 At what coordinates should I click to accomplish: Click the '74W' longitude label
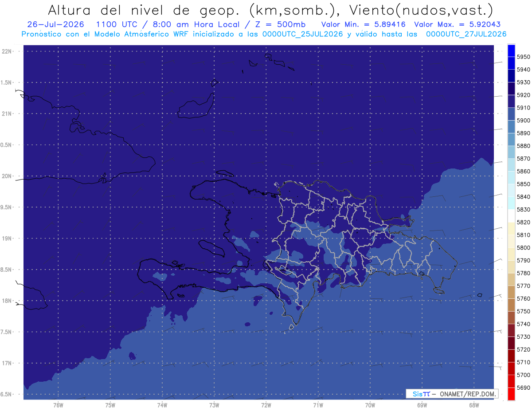[x=162, y=405]
